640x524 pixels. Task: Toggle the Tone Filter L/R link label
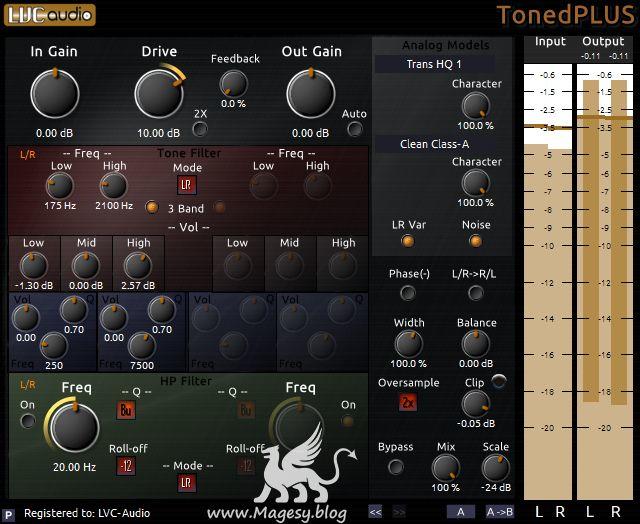pyautogui.click(x=28, y=155)
